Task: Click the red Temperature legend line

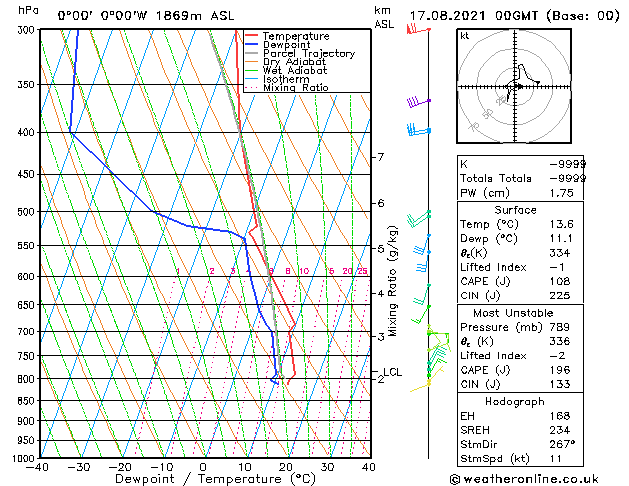Action: point(251,36)
